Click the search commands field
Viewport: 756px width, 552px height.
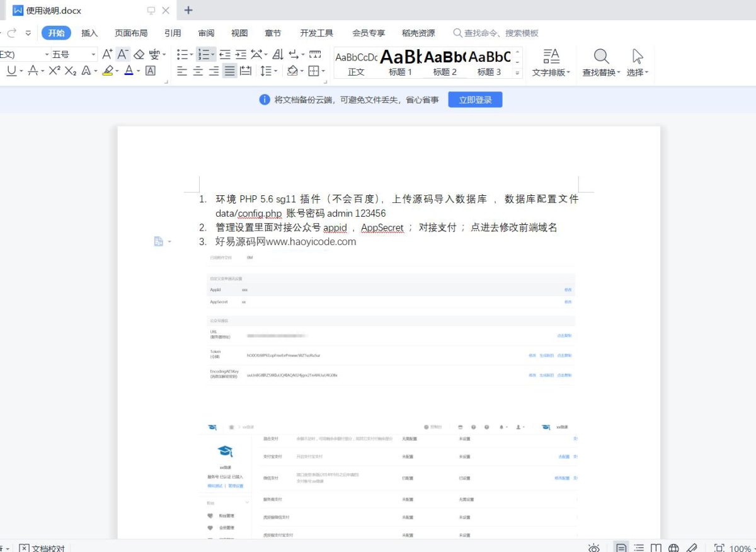496,33
